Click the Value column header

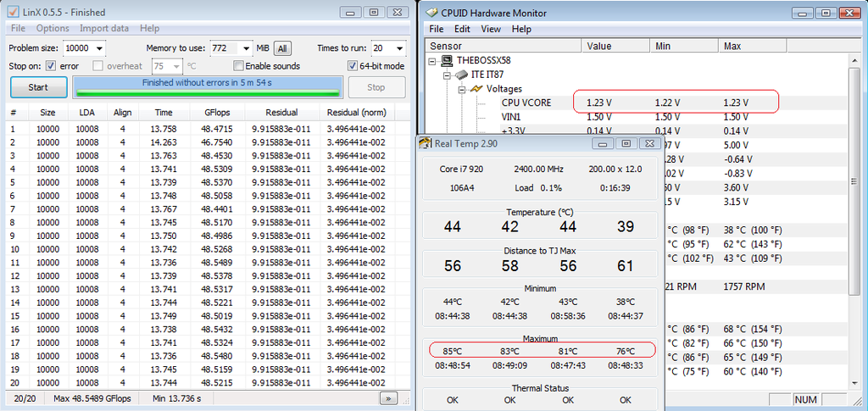click(x=615, y=46)
